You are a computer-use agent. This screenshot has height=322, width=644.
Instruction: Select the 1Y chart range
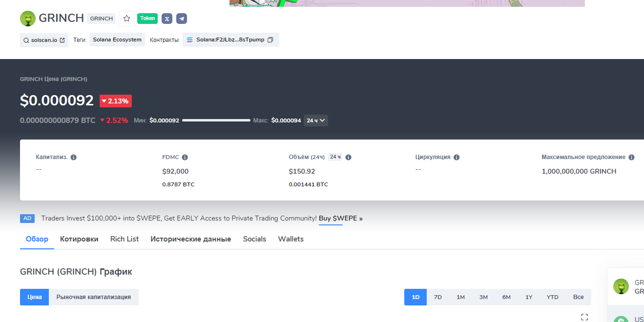pyautogui.click(x=529, y=297)
